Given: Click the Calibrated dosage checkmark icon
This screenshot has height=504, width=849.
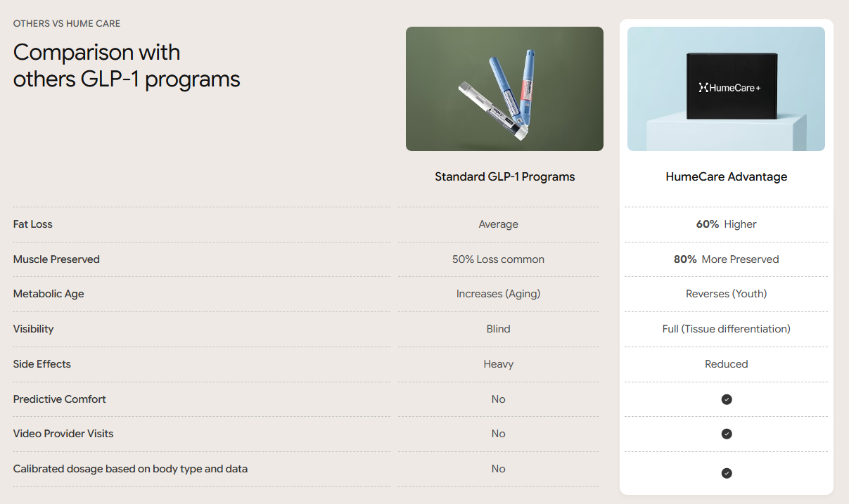Looking at the screenshot, I should pos(727,473).
